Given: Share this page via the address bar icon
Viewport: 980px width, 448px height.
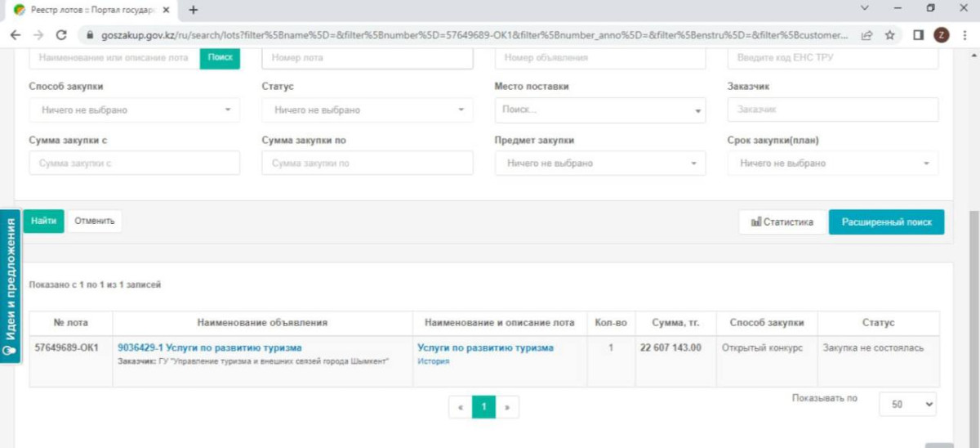Looking at the screenshot, I should (866, 35).
